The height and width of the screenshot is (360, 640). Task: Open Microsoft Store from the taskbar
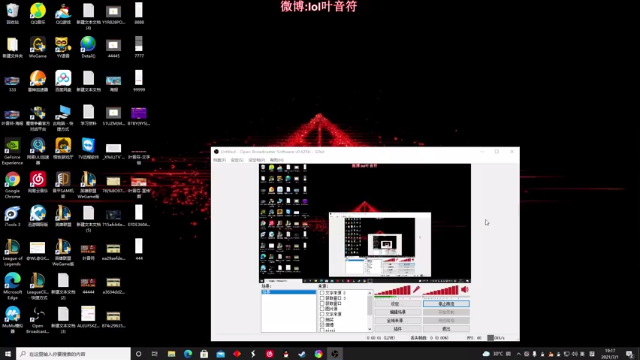[x=204, y=354]
